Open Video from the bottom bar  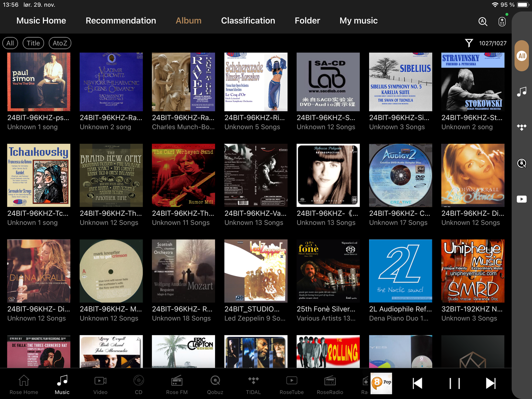tap(100, 384)
